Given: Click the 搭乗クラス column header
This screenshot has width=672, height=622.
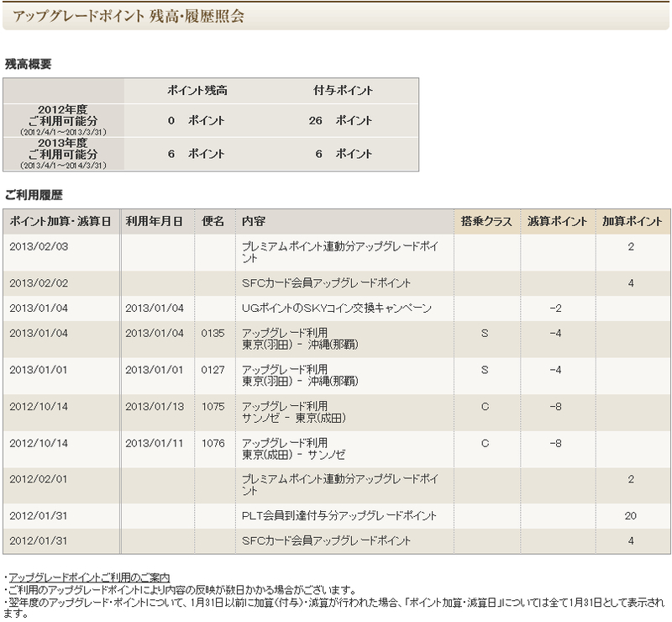Looking at the screenshot, I should [x=486, y=221].
